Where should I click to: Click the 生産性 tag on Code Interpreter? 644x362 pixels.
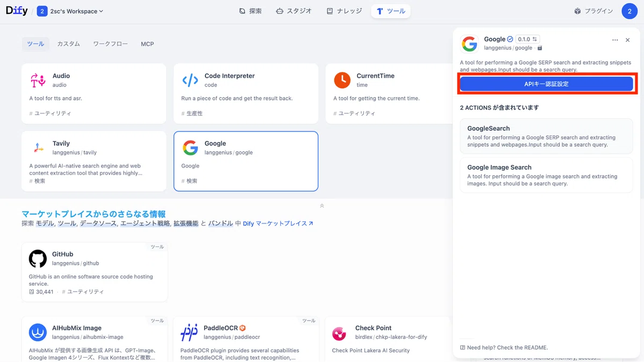pos(192,113)
